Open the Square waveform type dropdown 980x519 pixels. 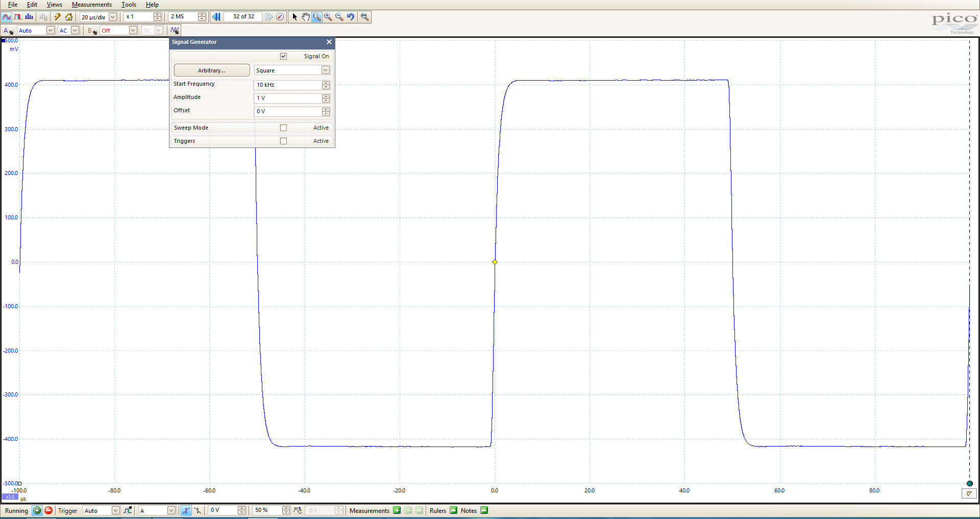click(x=325, y=70)
